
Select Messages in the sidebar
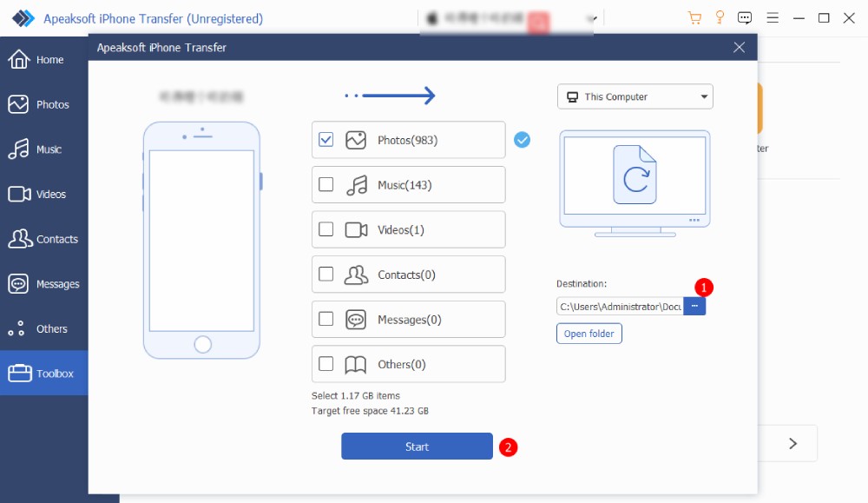click(x=43, y=283)
